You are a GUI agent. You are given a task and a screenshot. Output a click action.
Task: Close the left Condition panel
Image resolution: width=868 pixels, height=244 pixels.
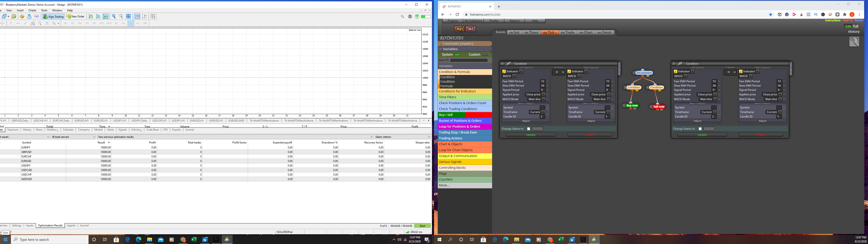click(502, 63)
